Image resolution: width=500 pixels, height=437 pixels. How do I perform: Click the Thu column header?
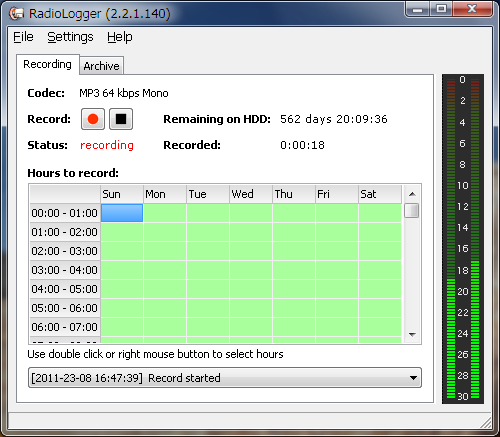tap(294, 194)
